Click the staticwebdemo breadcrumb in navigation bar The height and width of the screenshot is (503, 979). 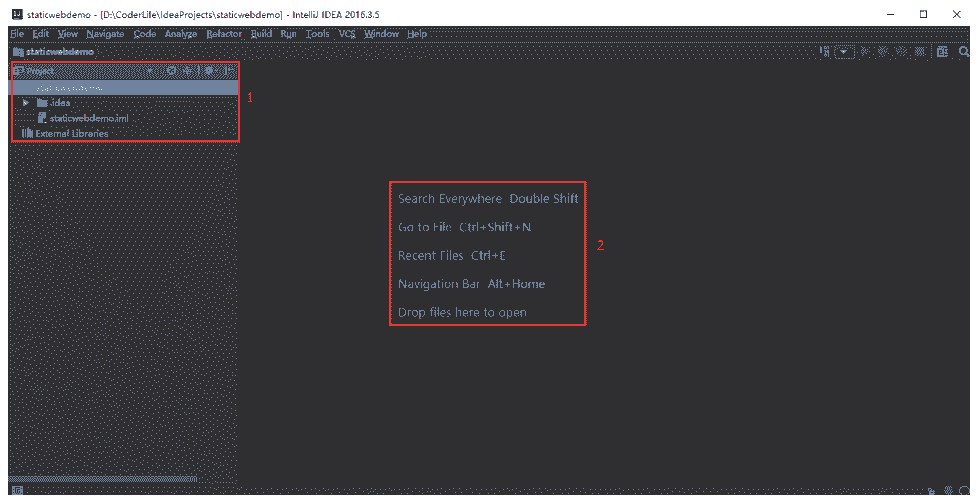click(x=54, y=51)
